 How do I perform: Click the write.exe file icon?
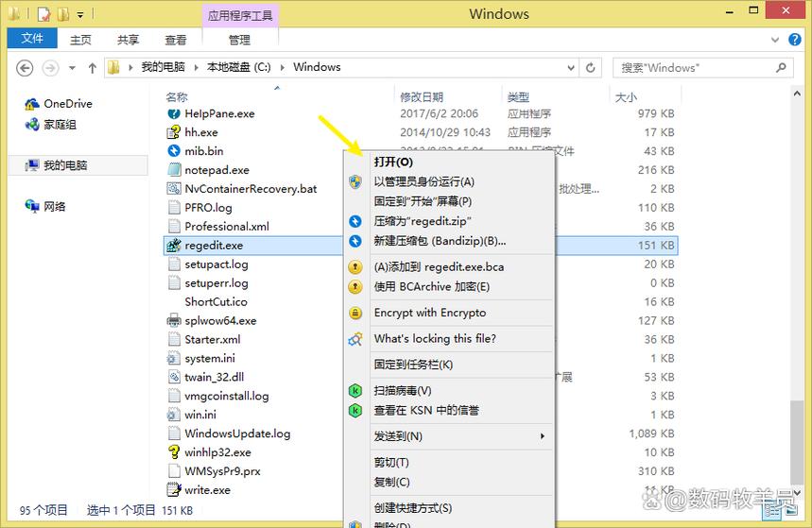pos(174,489)
